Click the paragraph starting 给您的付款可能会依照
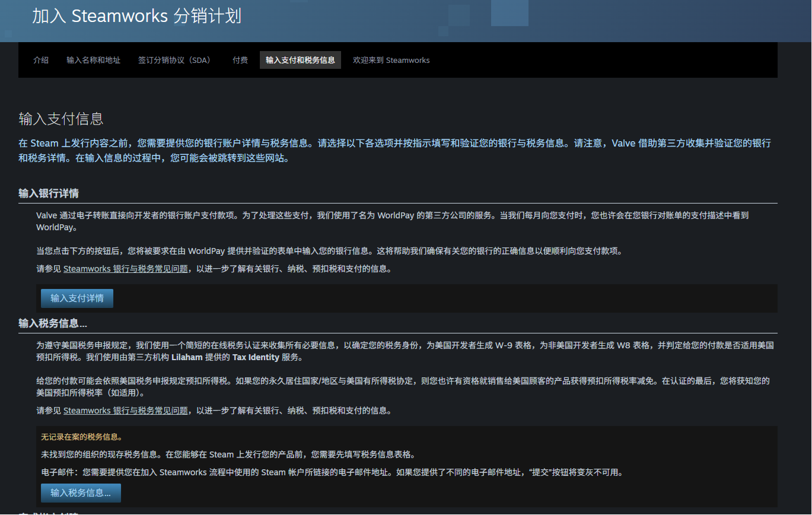Image resolution: width=812 pixels, height=515 pixels. coord(403,386)
